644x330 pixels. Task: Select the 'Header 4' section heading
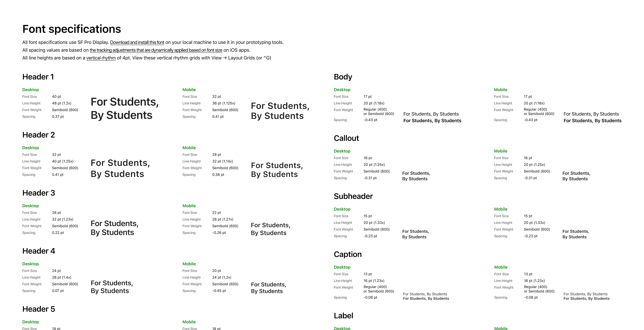click(39, 251)
